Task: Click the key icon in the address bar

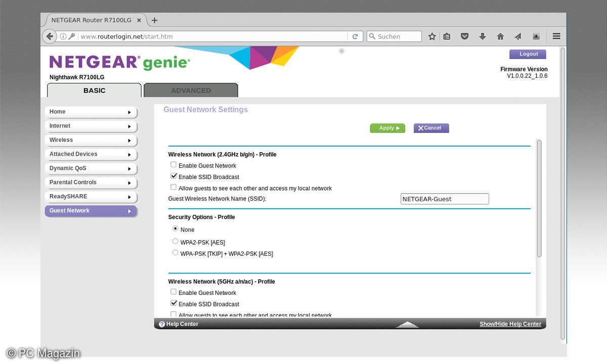Action: tap(72, 36)
